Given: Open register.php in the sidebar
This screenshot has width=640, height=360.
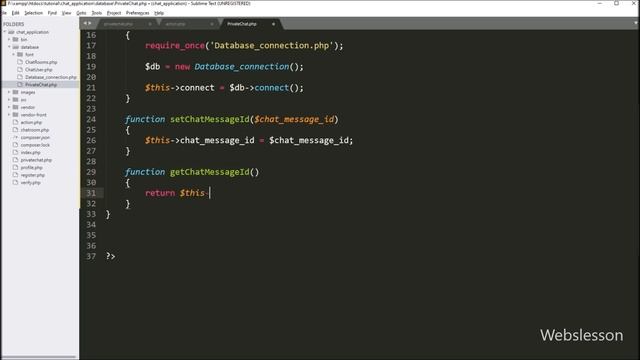Looking at the screenshot, I should (33, 175).
